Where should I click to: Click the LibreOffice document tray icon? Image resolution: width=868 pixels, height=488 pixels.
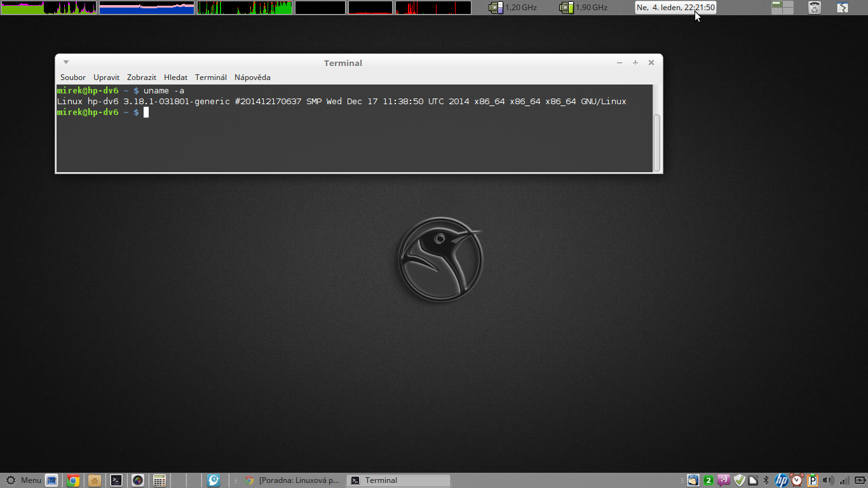(753, 480)
